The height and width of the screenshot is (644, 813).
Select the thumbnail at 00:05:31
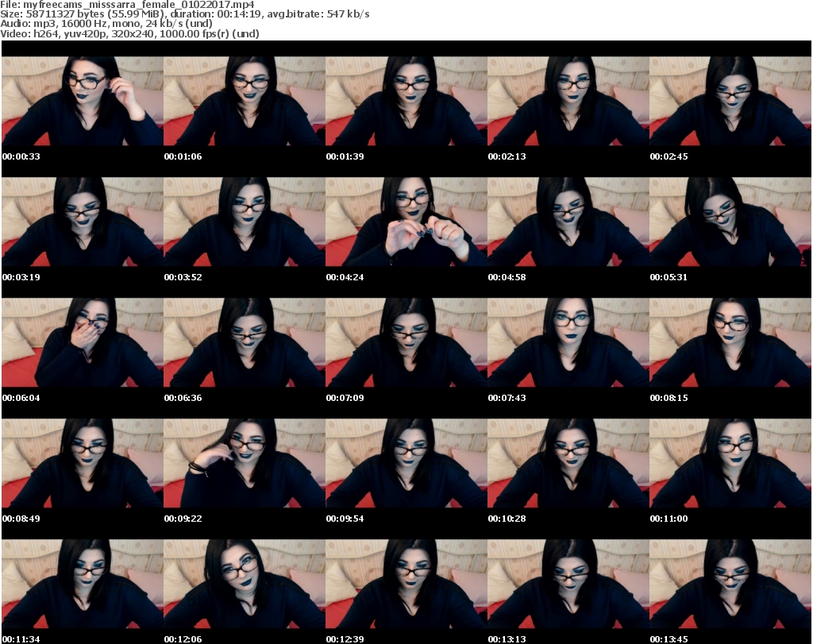(x=730, y=222)
